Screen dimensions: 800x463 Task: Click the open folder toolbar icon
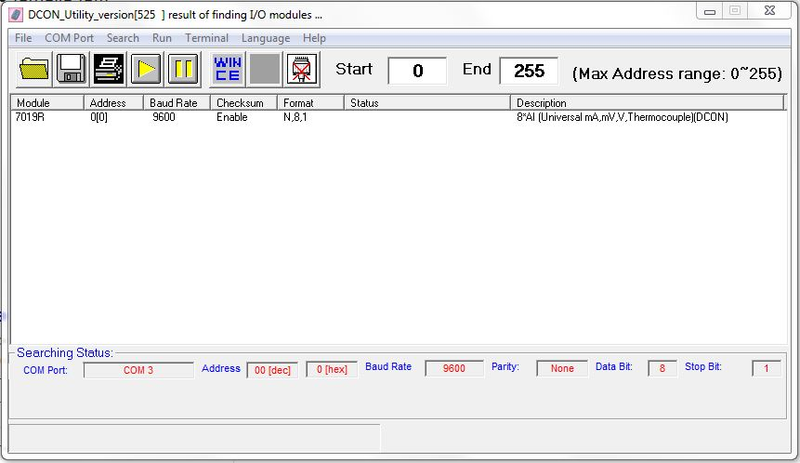pyautogui.click(x=33, y=70)
